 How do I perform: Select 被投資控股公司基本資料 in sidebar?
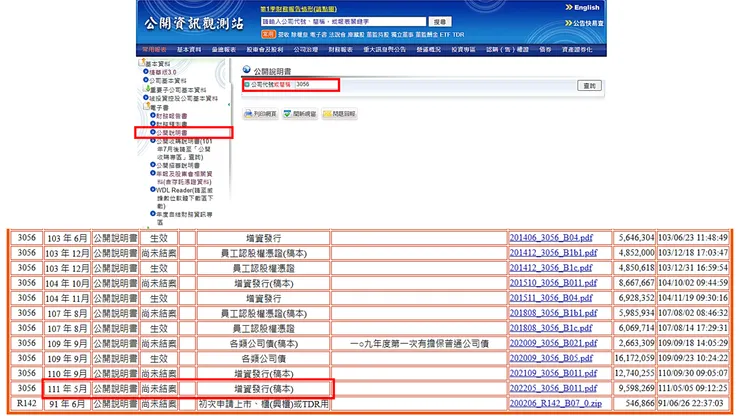[184, 98]
